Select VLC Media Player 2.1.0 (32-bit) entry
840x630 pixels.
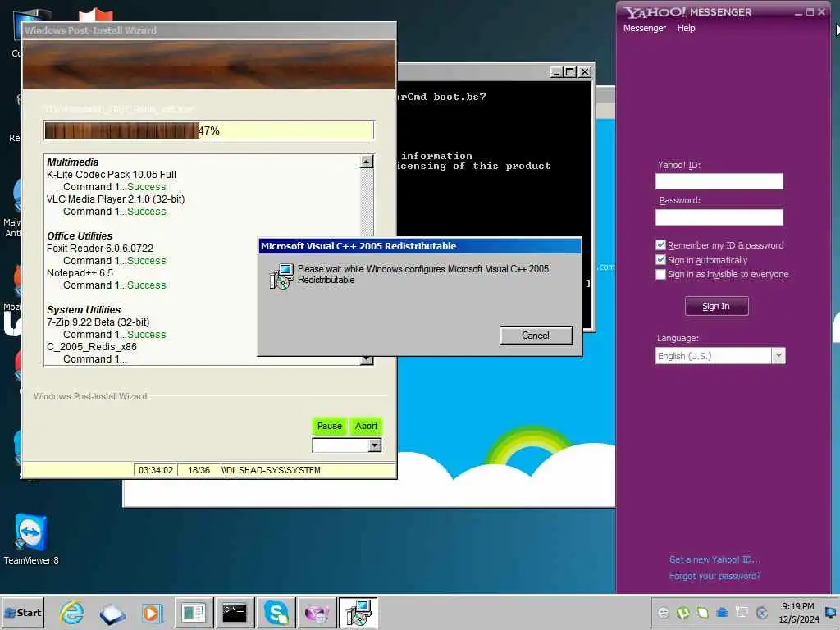116,199
